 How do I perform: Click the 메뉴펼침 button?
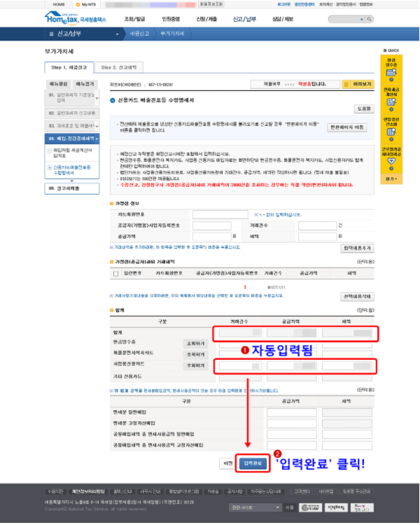pyautogui.click(x=58, y=84)
